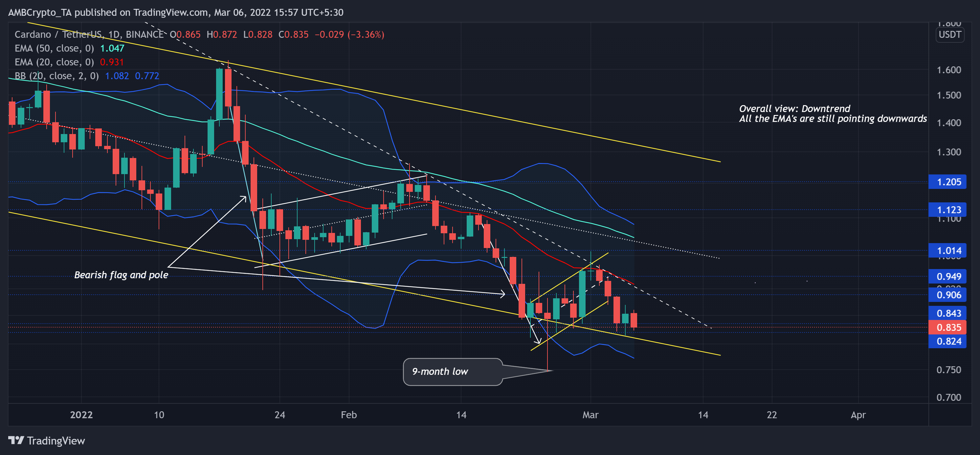Click the 1.500 price axis label

(949, 95)
